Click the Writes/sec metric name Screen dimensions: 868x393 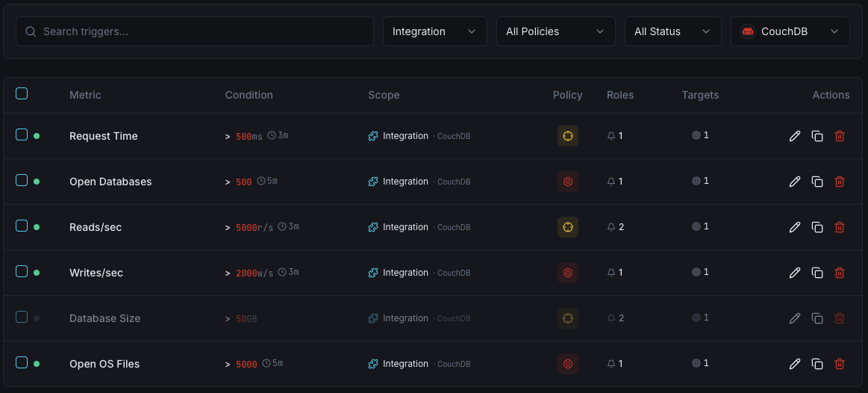(x=96, y=272)
